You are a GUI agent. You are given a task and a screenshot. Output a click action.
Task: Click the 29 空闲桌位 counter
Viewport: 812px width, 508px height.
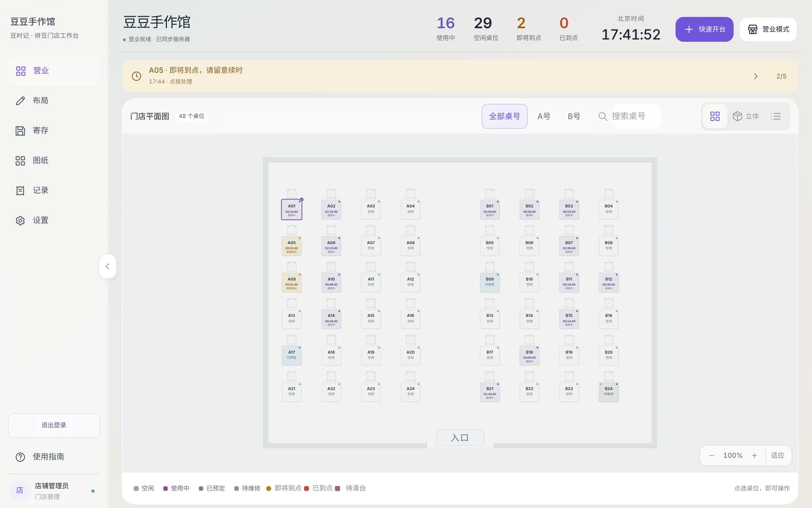pyautogui.click(x=485, y=29)
